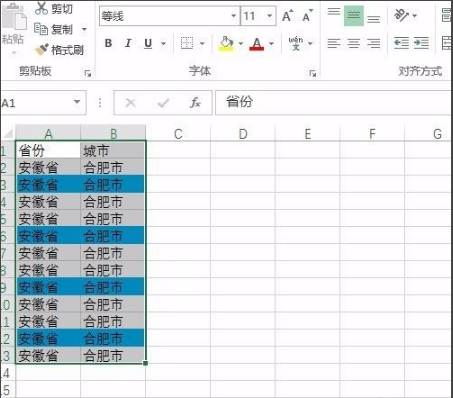This screenshot has width=453, height=398.
Task: Expand the font name dropdown arrow
Action: coord(234,16)
